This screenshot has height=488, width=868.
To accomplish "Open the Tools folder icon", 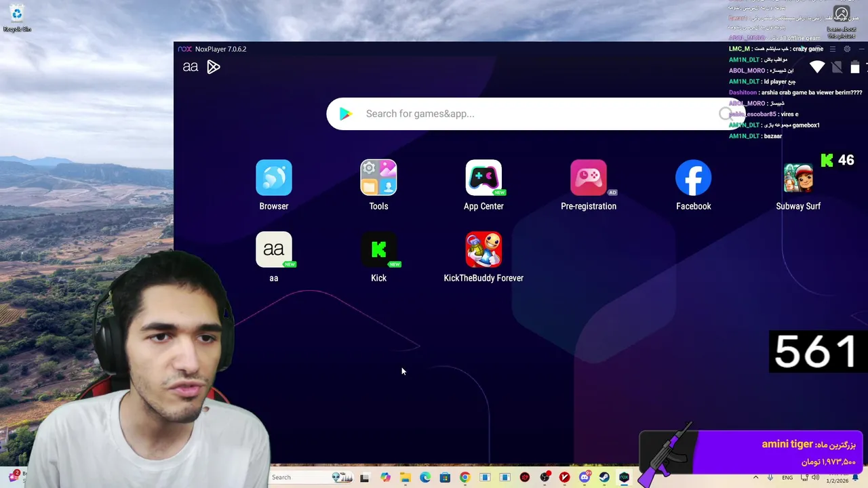I will [378, 178].
